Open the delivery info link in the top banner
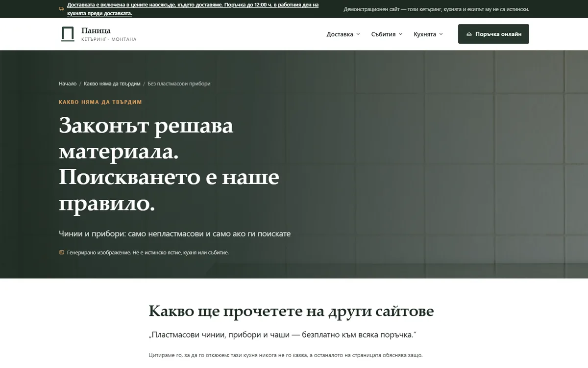 pos(193,9)
